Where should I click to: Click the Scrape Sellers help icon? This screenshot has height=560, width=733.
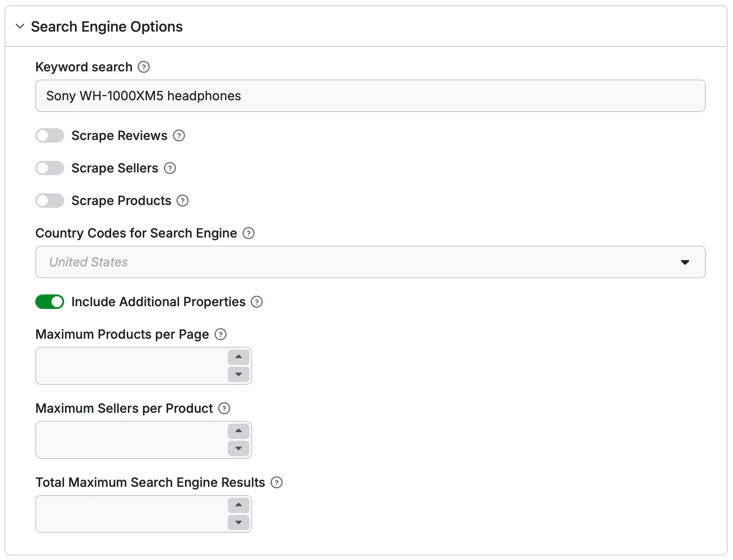click(x=170, y=168)
